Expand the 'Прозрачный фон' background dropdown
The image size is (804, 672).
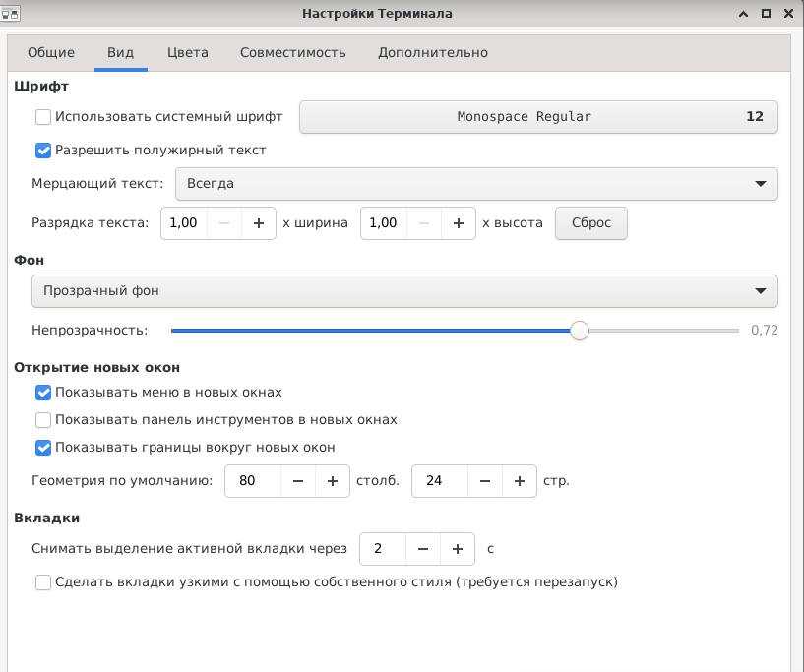404,291
